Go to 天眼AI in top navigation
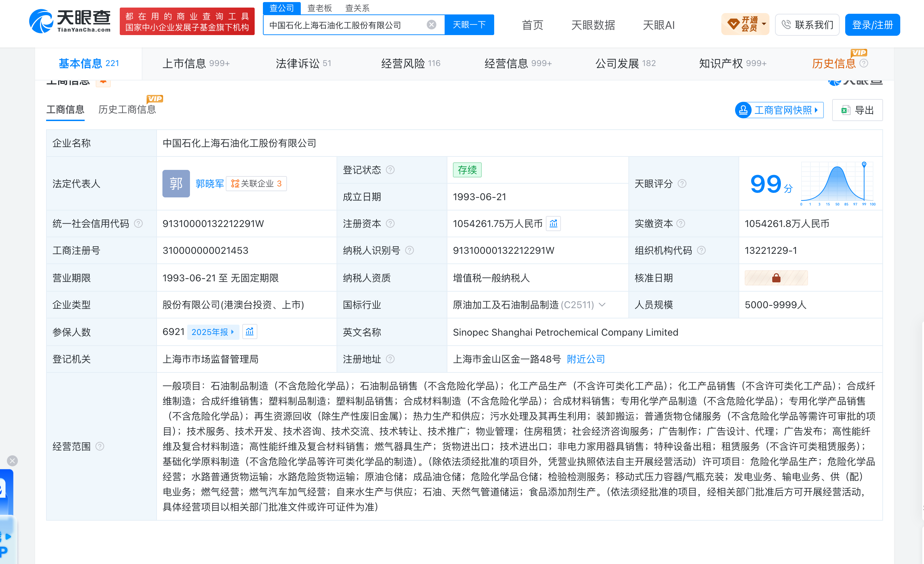The height and width of the screenshot is (564, 924). [658, 25]
